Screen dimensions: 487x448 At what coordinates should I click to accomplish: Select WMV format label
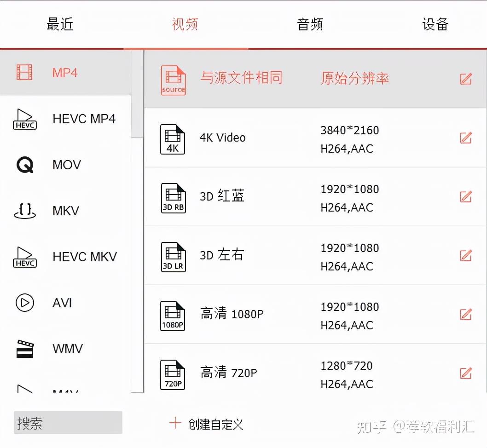[x=68, y=349]
